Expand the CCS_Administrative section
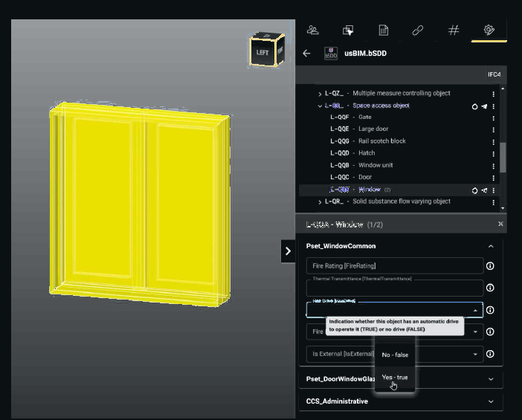 (x=491, y=401)
